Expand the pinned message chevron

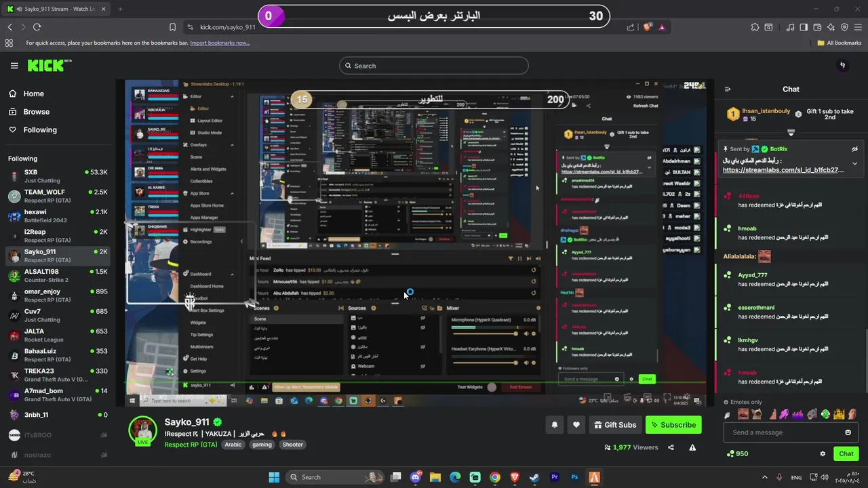coord(854,163)
